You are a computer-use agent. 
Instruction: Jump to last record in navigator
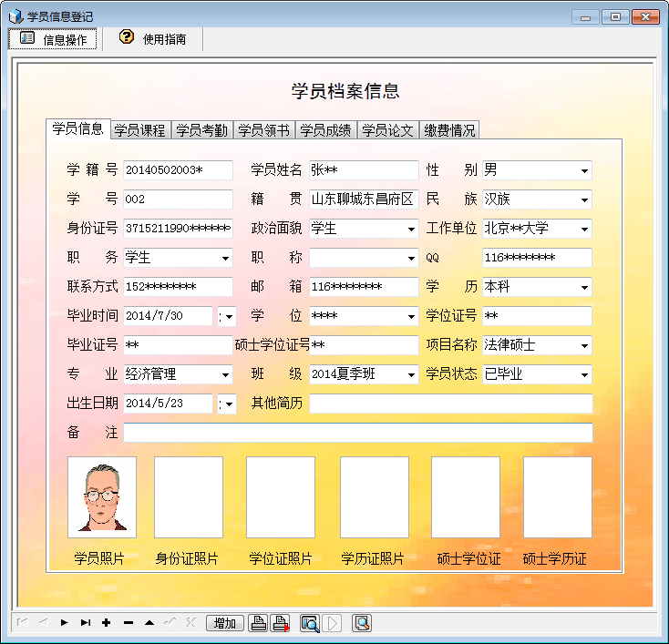pos(86,623)
